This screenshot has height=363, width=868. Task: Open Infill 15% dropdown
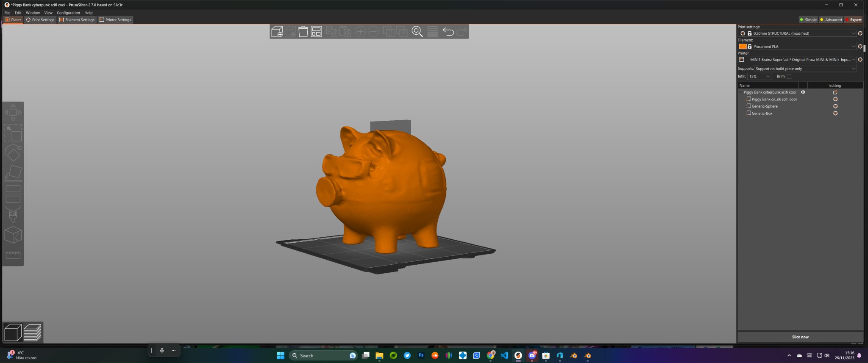pos(759,77)
